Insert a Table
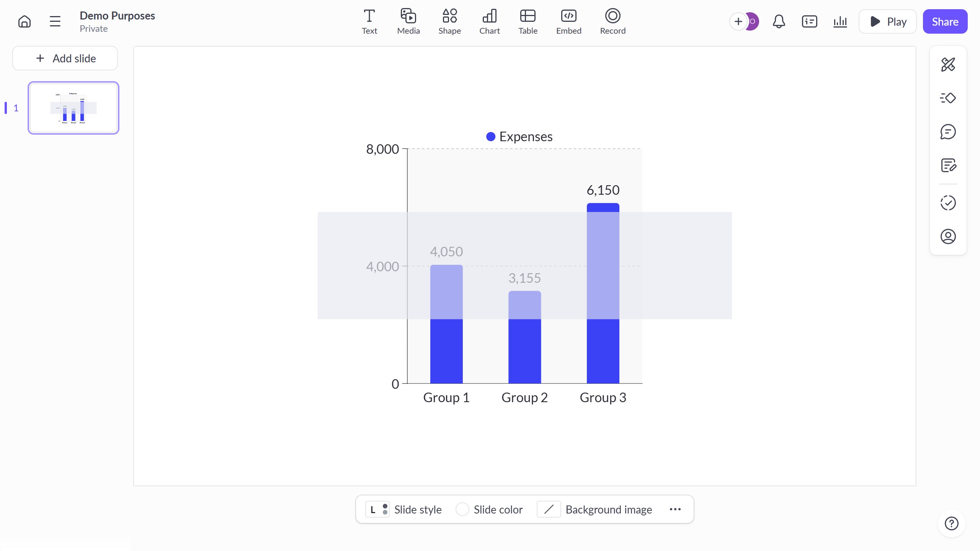The image size is (980, 551). [528, 21]
